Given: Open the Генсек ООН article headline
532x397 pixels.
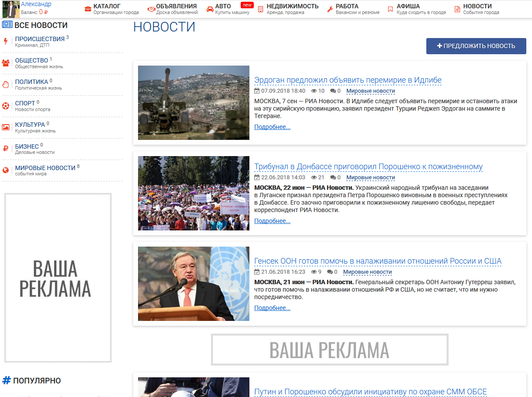Looking at the screenshot, I should pos(378,261).
